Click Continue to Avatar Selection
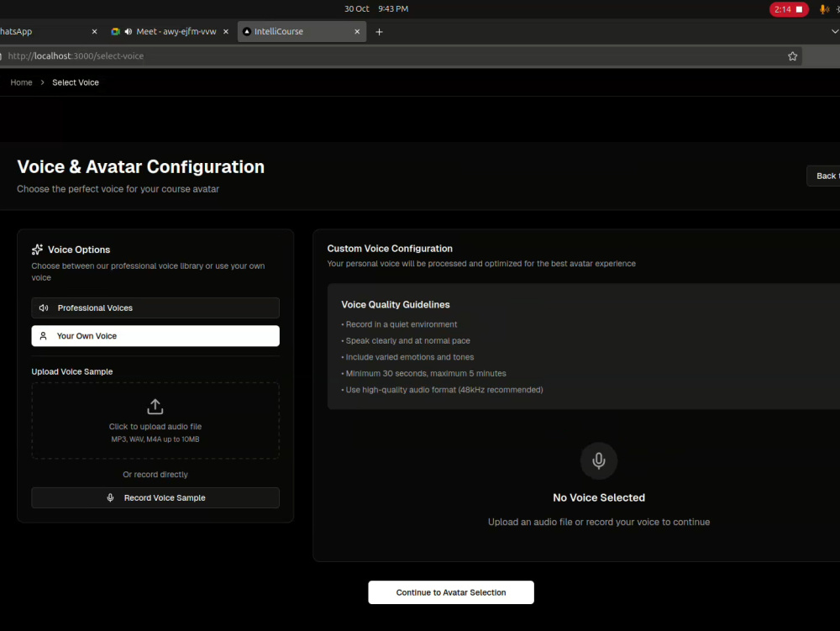This screenshot has height=631, width=840. (451, 592)
